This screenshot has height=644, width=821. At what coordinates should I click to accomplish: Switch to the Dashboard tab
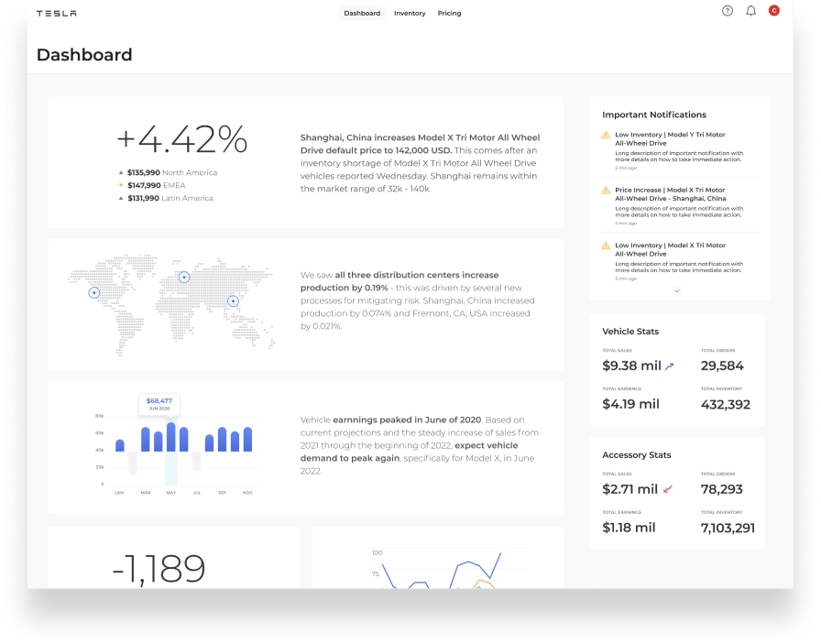coord(362,13)
